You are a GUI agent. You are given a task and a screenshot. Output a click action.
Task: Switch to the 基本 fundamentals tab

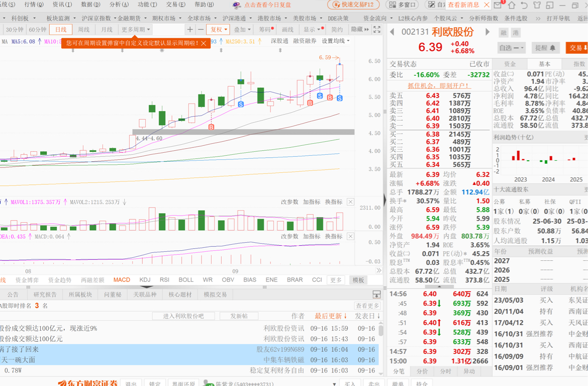tap(544, 64)
